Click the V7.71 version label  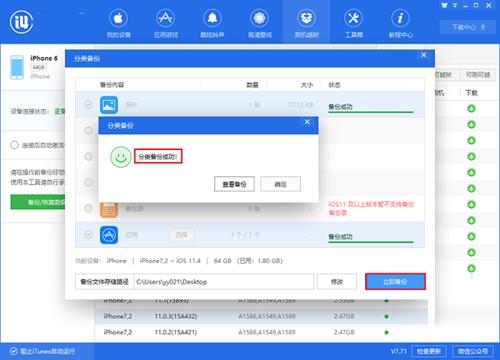(x=399, y=351)
